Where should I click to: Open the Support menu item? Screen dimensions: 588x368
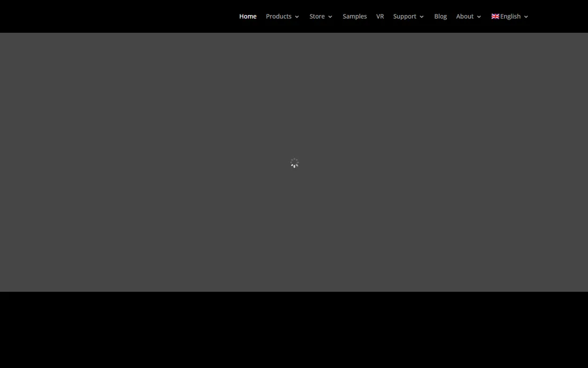coord(404,17)
